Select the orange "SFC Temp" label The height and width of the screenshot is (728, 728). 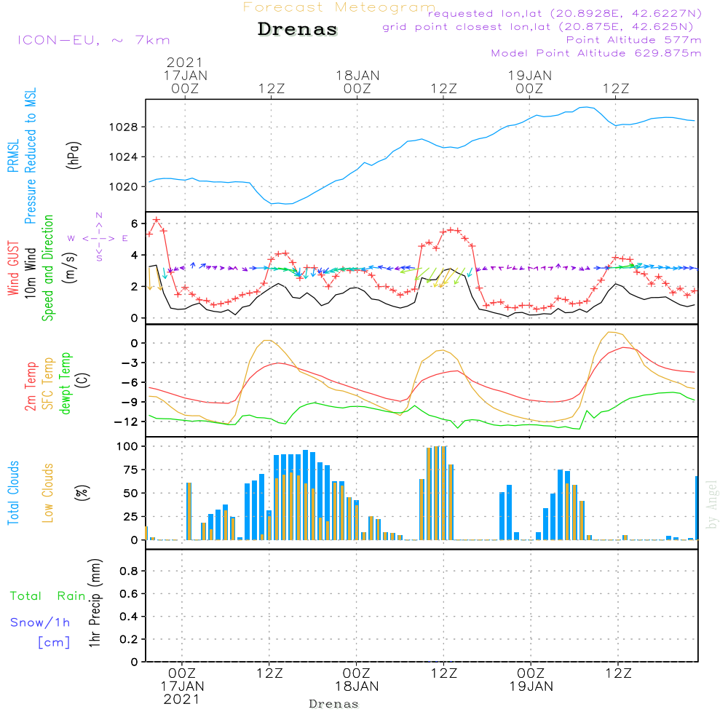[x=48, y=384]
